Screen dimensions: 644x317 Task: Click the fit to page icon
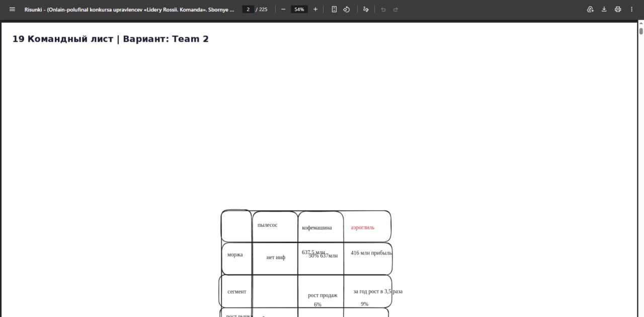click(x=334, y=9)
